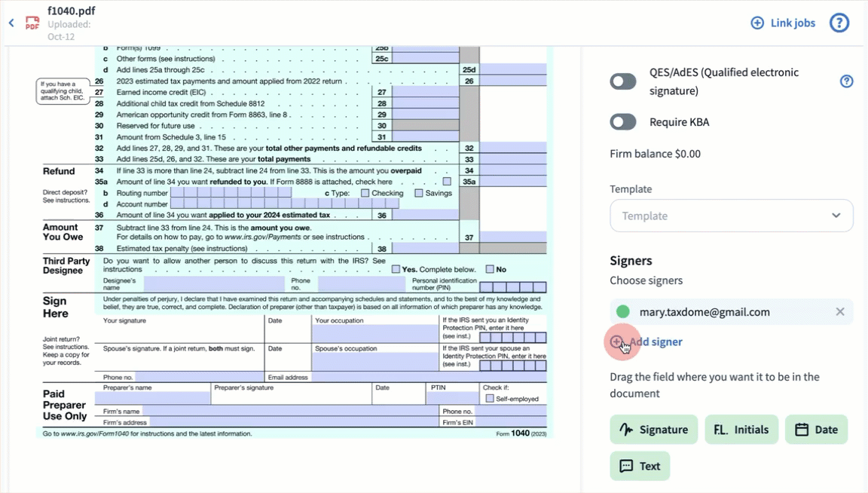The height and width of the screenshot is (493, 868).
Task: Check the Savings account type checkbox
Action: [419, 193]
